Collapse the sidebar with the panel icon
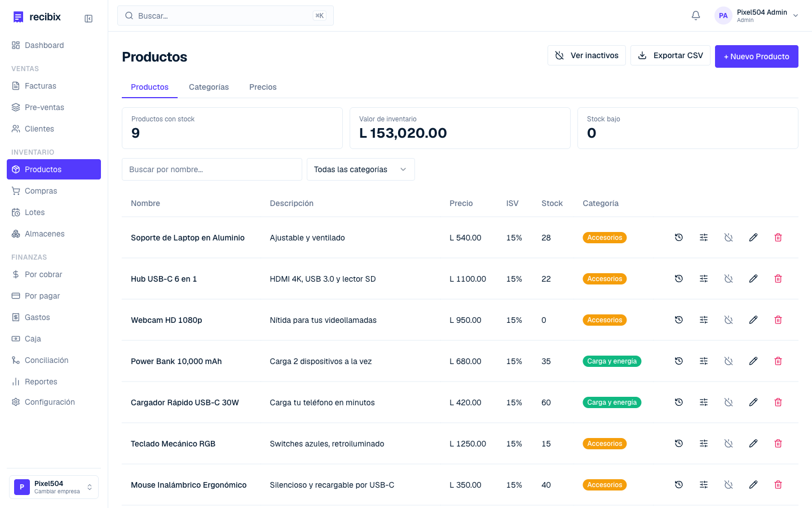Screen dimensions: 812x508 point(89,19)
